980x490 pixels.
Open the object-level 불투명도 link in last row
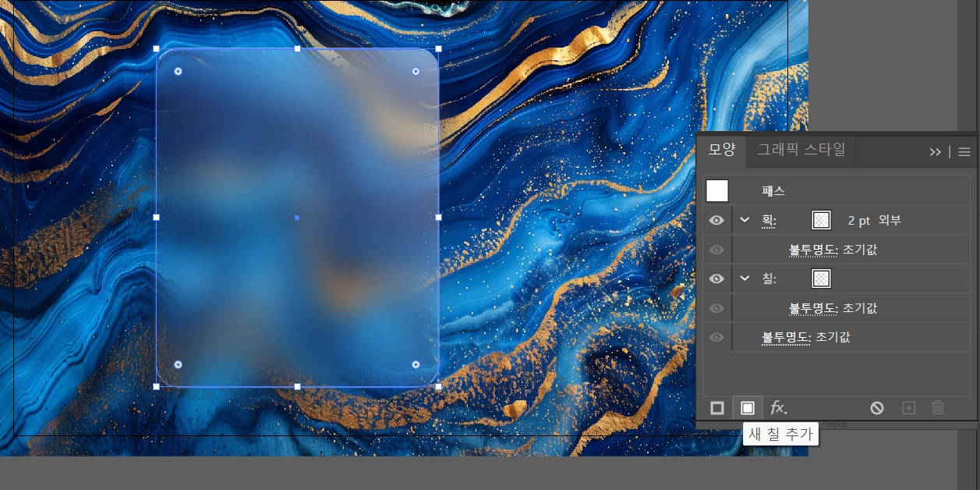point(787,337)
